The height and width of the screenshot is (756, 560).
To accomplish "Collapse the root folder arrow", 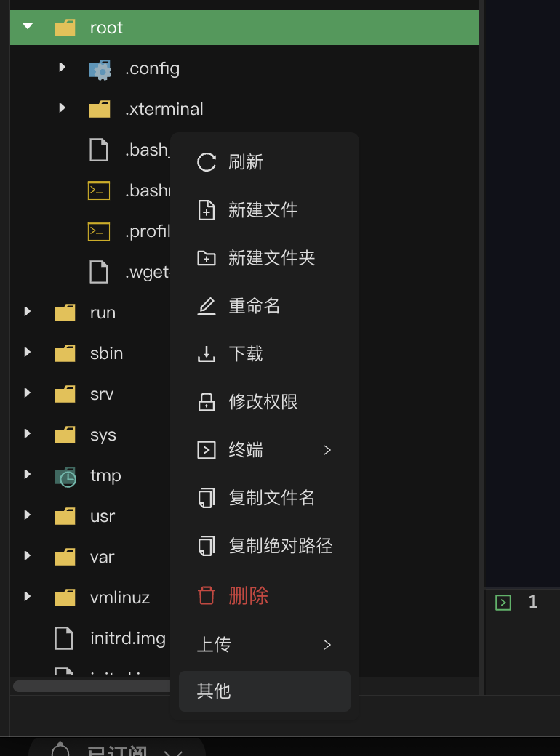I will click(28, 26).
